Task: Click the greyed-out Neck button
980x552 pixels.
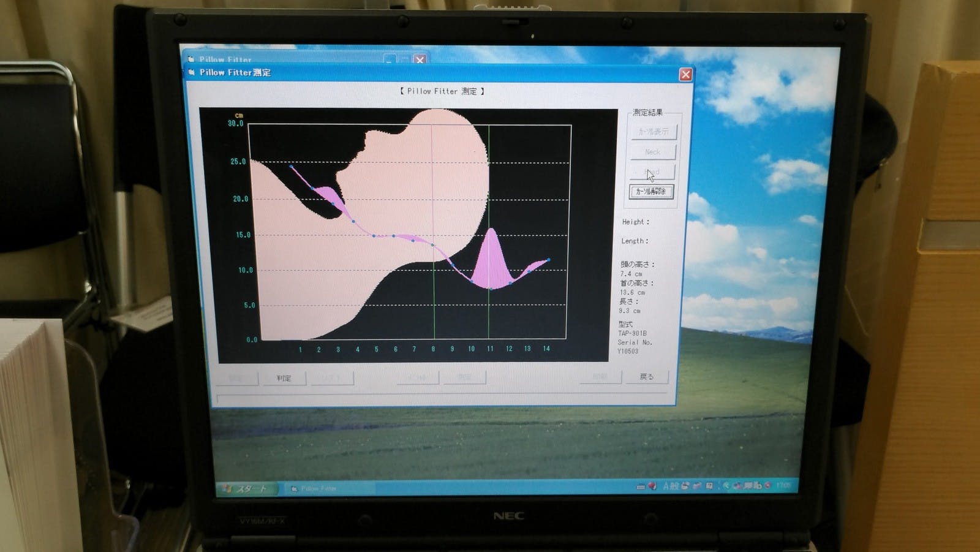Action: coord(653,151)
